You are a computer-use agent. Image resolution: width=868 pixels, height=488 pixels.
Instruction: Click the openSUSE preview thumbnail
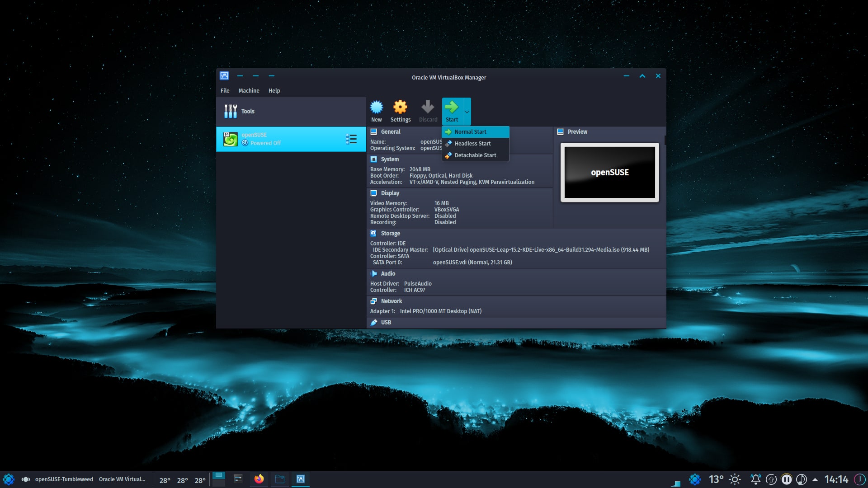pyautogui.click(x=609, y=173)
